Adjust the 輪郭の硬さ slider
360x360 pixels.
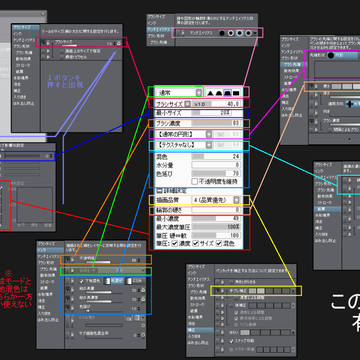[216, 210]
